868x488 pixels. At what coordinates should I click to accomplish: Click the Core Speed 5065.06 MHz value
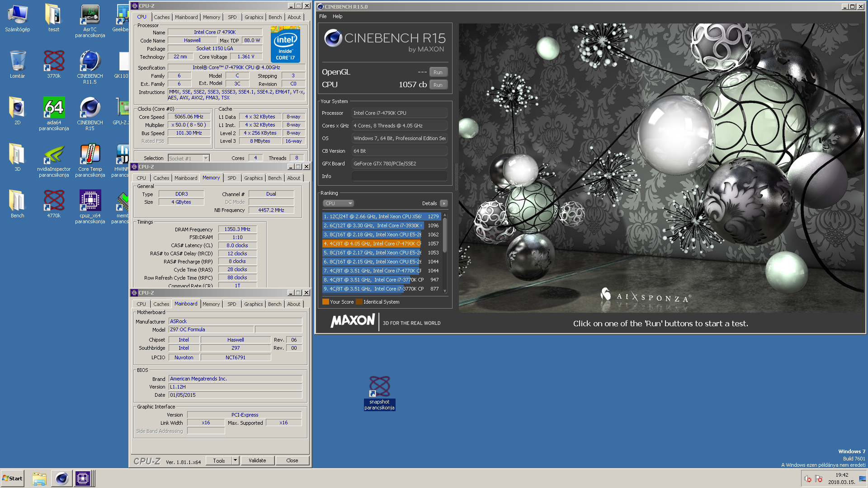[x=189, y=117]
